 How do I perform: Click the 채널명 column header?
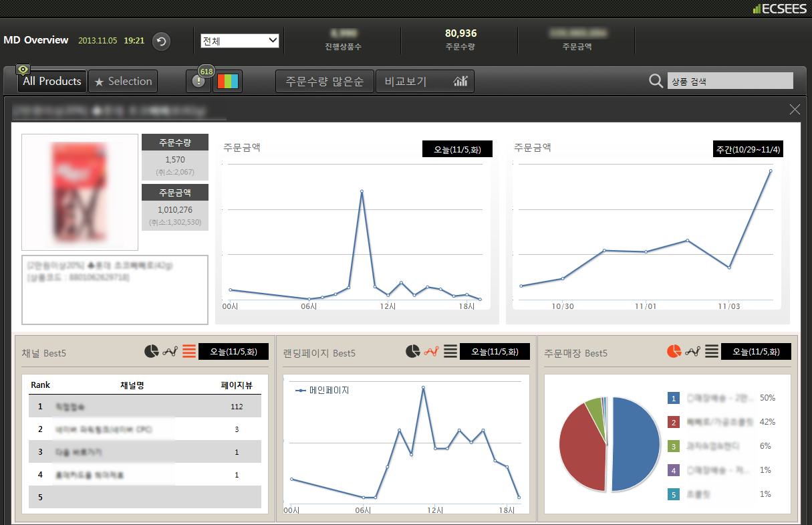(132, 385)
